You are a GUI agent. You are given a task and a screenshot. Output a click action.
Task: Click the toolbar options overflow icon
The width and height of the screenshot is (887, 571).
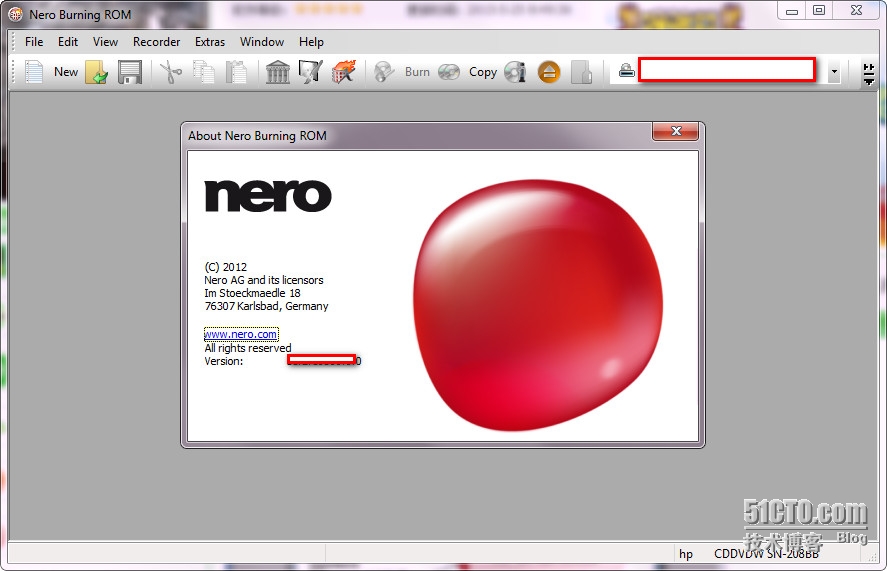tap(869, 74)
